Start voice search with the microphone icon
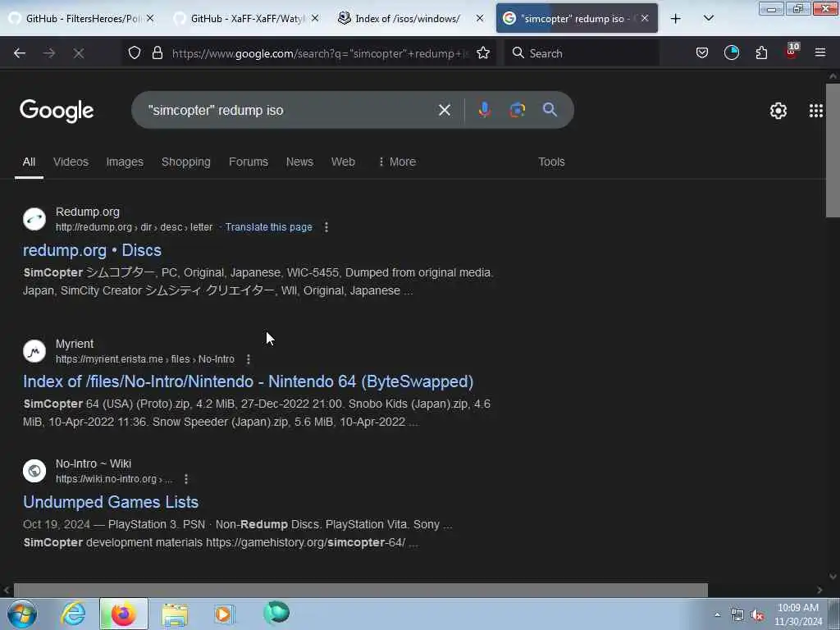This screenshot has height=630, width=840. (x=484, y=110)
